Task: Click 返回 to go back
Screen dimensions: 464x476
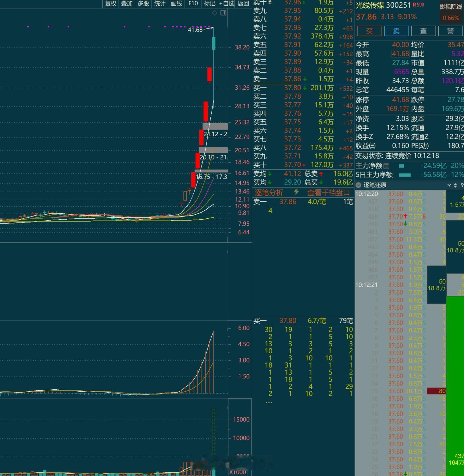Action: tap(243, 3)
